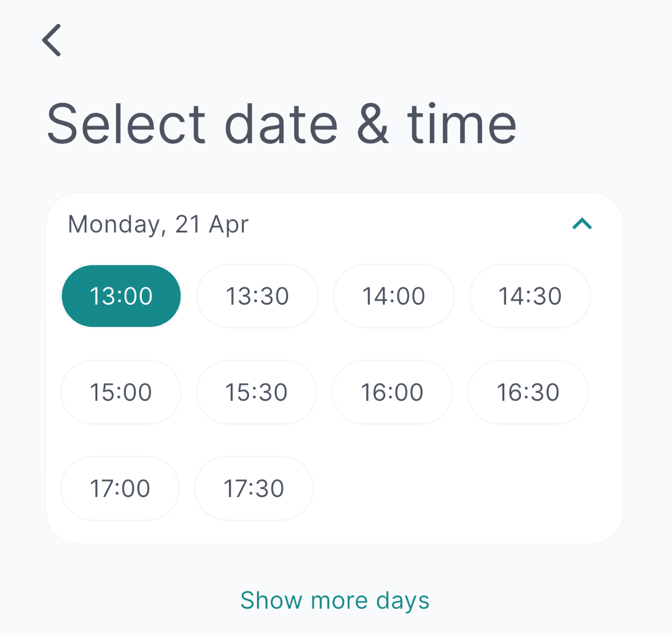Select the 14:30 time slot

[x=530, y=296]
